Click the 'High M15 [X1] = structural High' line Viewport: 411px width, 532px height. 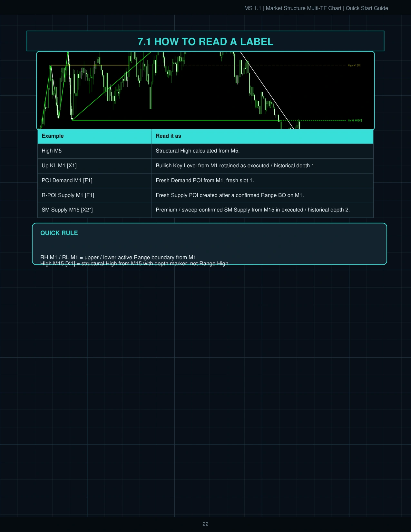pyautogui.click(x=135, y=263)
